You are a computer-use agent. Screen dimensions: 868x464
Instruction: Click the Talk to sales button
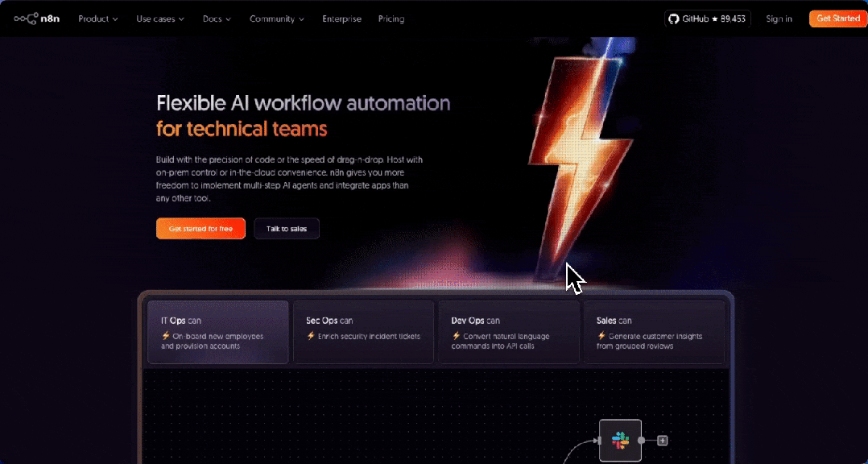click(x=286, y=229)
